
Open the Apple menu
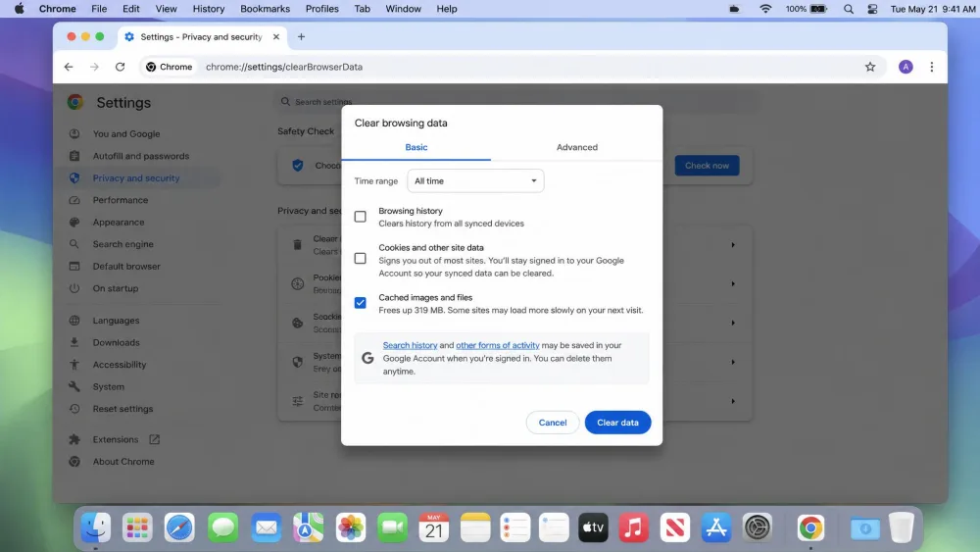(x=20, y=9)
